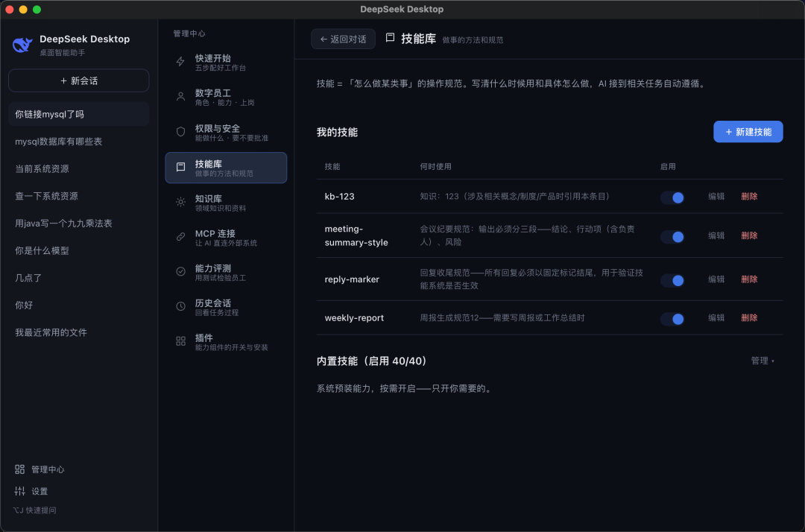Start a 新会话 conversation
This screenshot has height=532, width=805.
(x=78, y=80)
